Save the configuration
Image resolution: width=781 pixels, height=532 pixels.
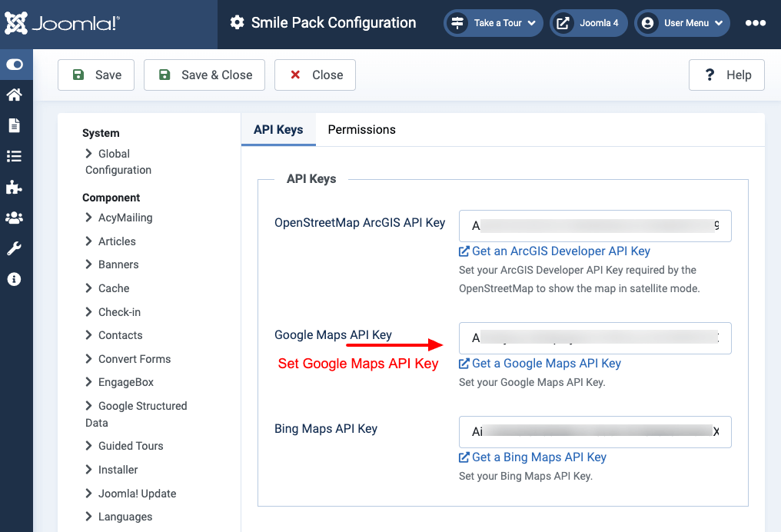(96, 75)
